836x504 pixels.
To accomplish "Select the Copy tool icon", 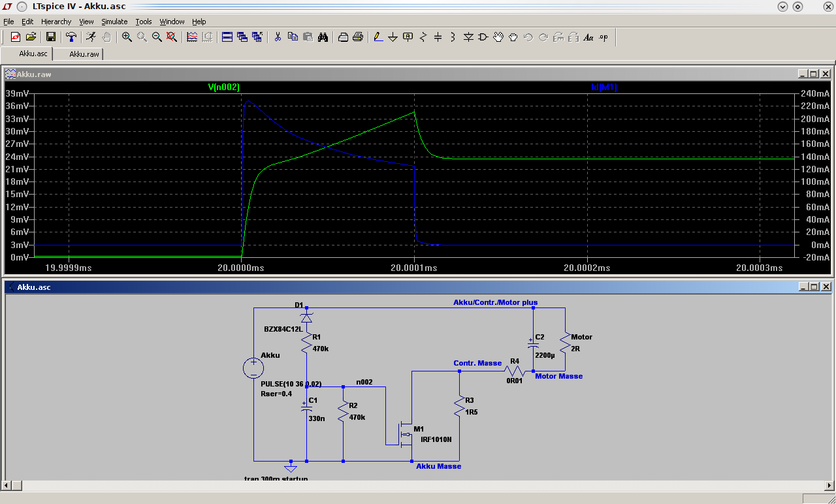I will (293, 37).
